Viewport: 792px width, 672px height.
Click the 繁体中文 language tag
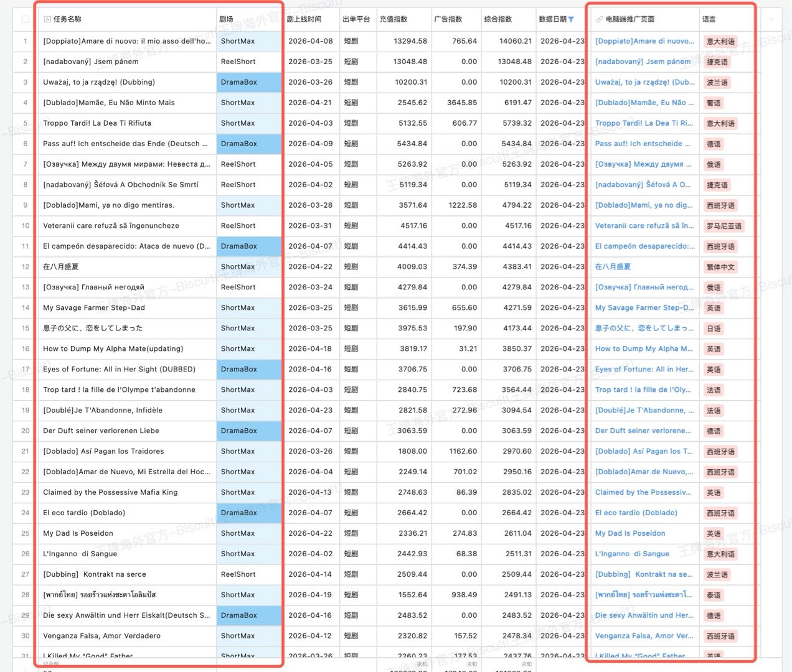pos(720,267)
